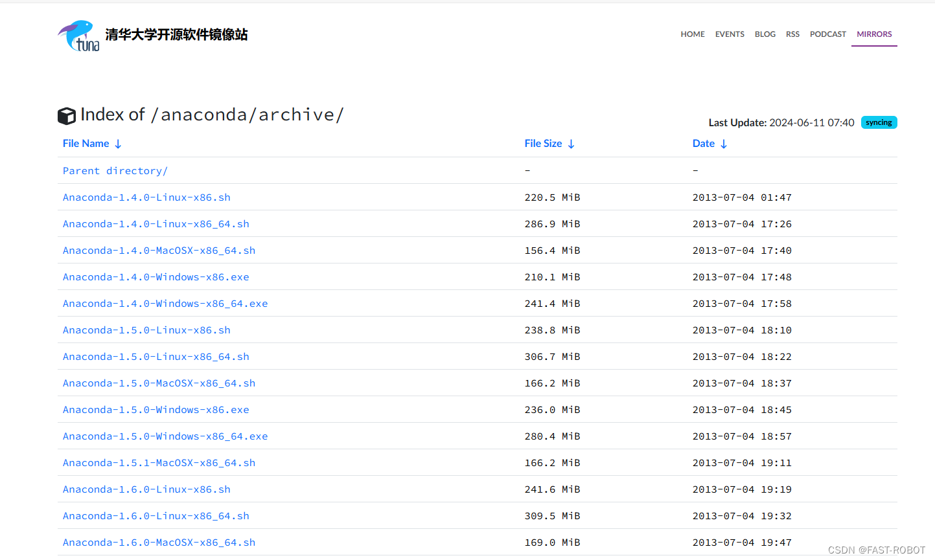Click the File Size sort arrow

coord(571,144)
